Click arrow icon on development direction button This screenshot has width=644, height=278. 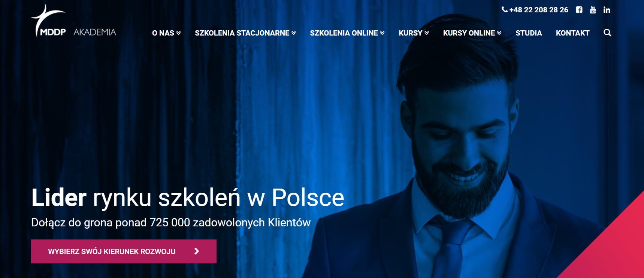[197, 251]
